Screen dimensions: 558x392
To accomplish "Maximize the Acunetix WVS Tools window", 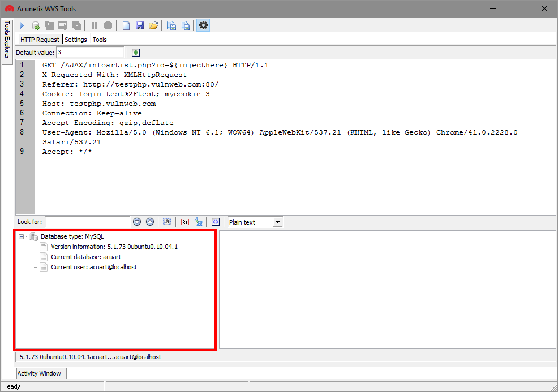I will (x=518, y=8).
